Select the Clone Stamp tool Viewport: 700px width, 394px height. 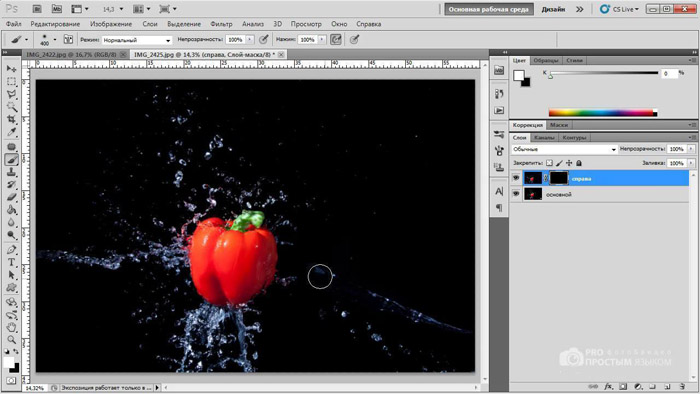[x=12, y=172]
